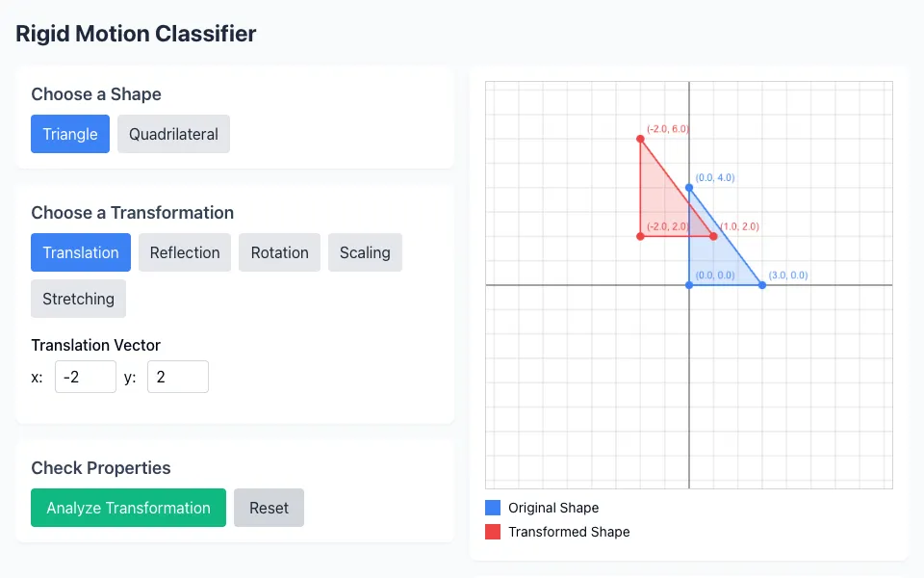Click the red vertex at (-2.0, 2.0)
This screenshot has width=924, height=578.
pos(641,237)
